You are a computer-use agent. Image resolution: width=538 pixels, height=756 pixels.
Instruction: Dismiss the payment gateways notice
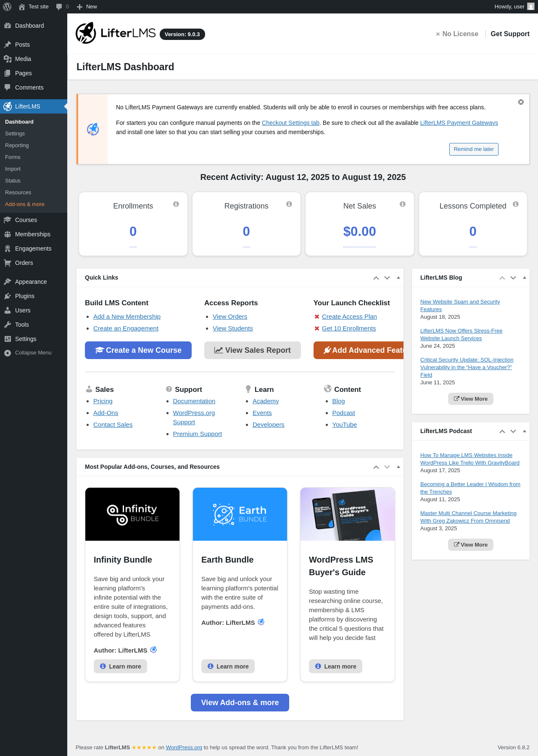(x=521, y=102)
